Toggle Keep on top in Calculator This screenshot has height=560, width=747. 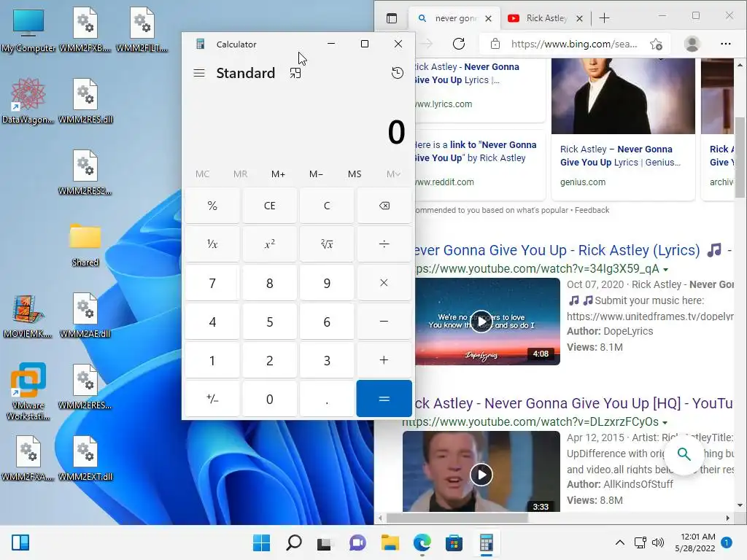point(295,73)
